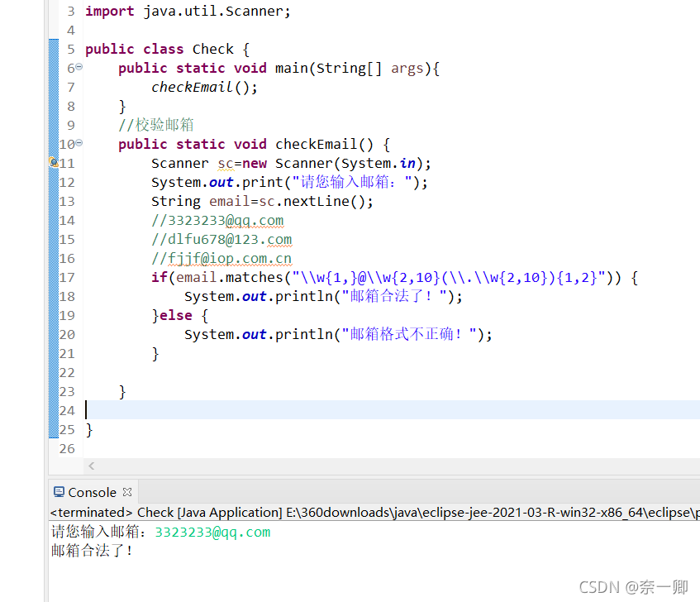Open the Console tab

pos(93,492)
